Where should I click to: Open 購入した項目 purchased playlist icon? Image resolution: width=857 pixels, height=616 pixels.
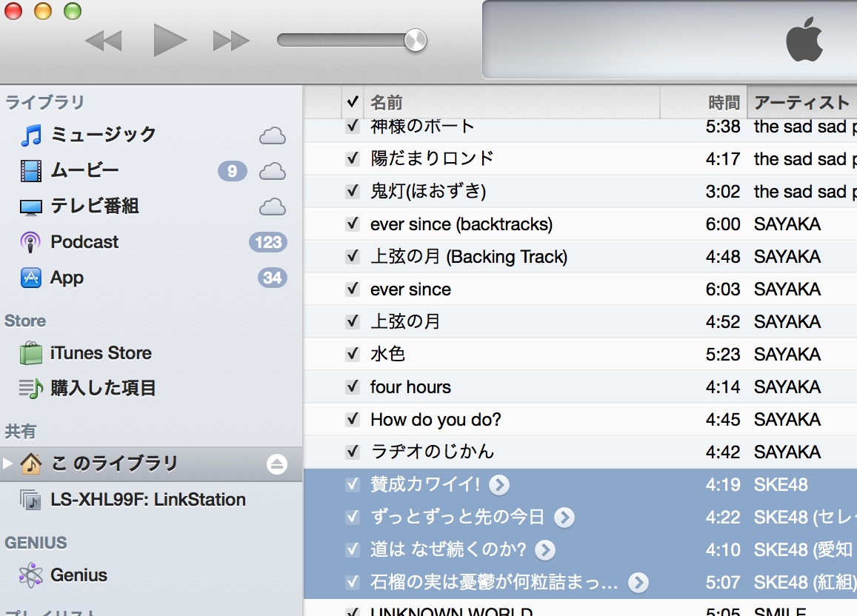[x=30, y=388]
